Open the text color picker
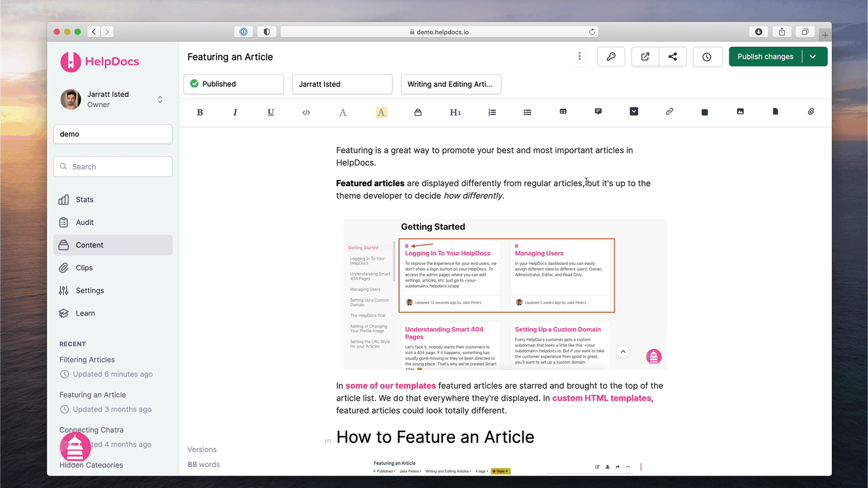The height and width of the screenshot is (488, 868). click(x=342, y=112)
